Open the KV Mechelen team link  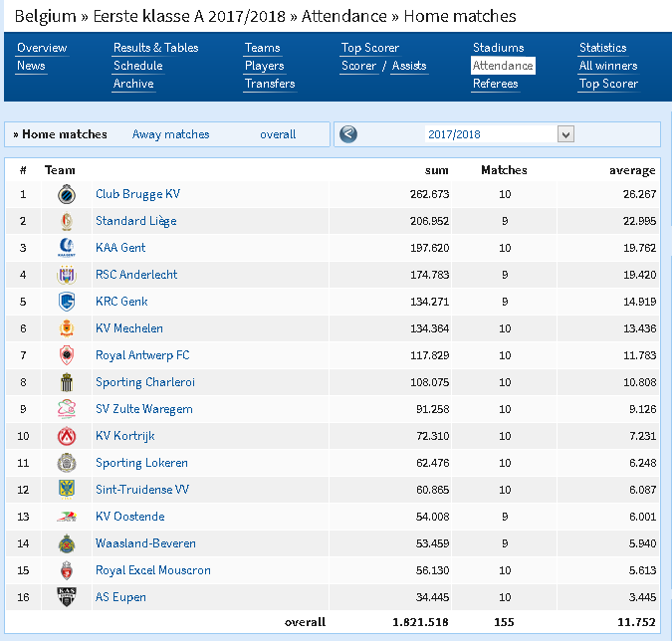click(x=129, y=328)
